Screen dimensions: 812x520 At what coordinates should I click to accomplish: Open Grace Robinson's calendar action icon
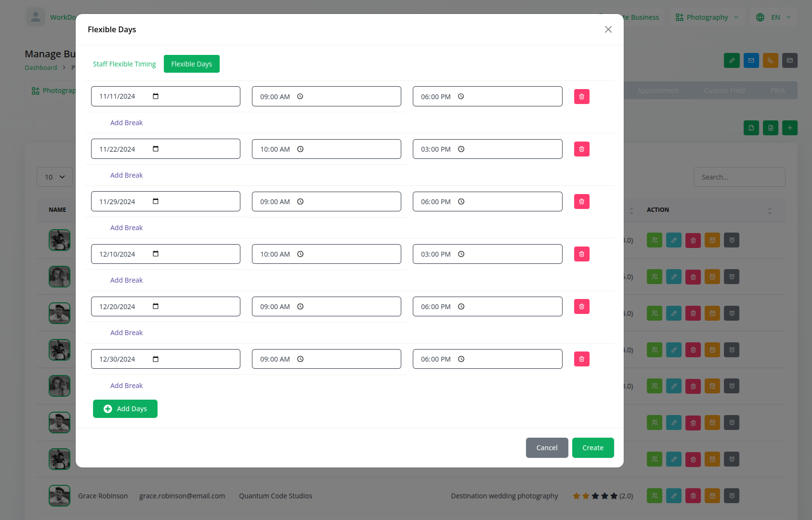712,496
